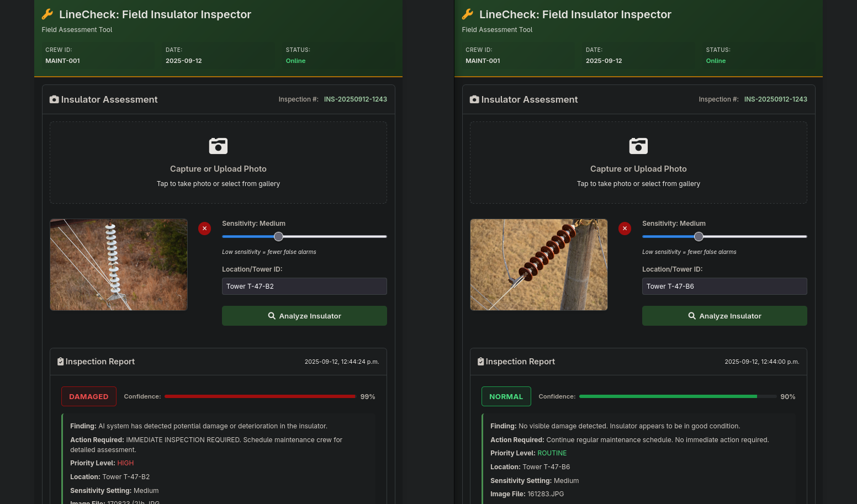Click magnifier icon on left Analyze Insulator button
The width and height of the screenshot is (857, 504).
point(272,316)
